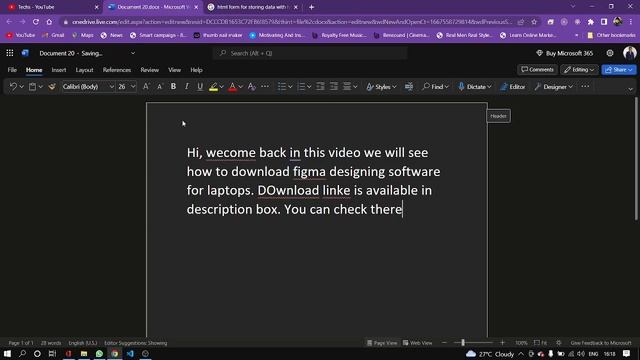Expand the undo dropdown arrow
This screenshot has width=640, height=360.
22,87
